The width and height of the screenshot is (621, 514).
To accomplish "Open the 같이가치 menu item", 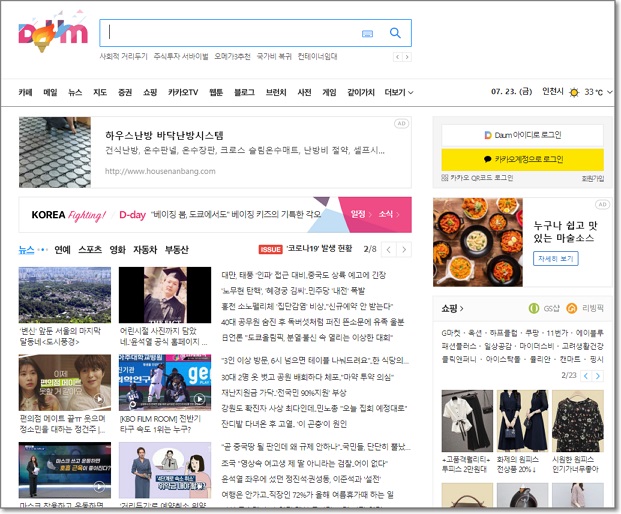I will click(x=361, y=92).
